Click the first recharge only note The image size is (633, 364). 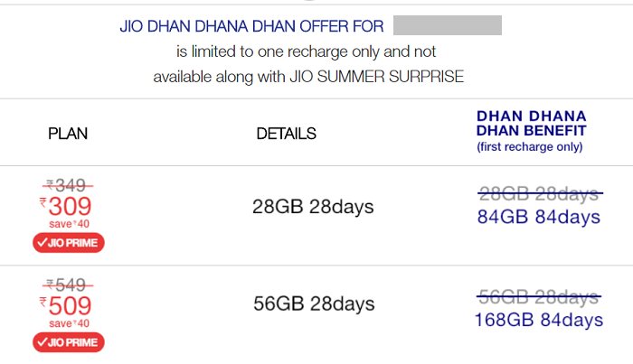tap(530, 146)
